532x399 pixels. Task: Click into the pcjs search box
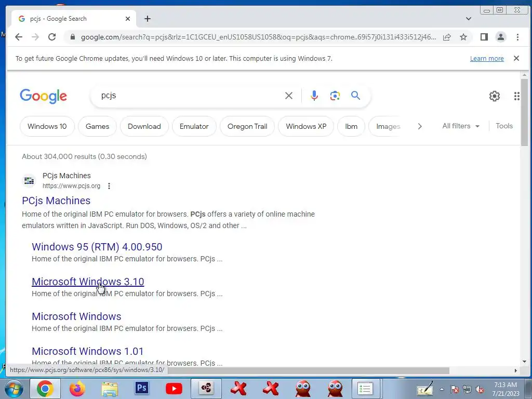(x=190, y=96)
